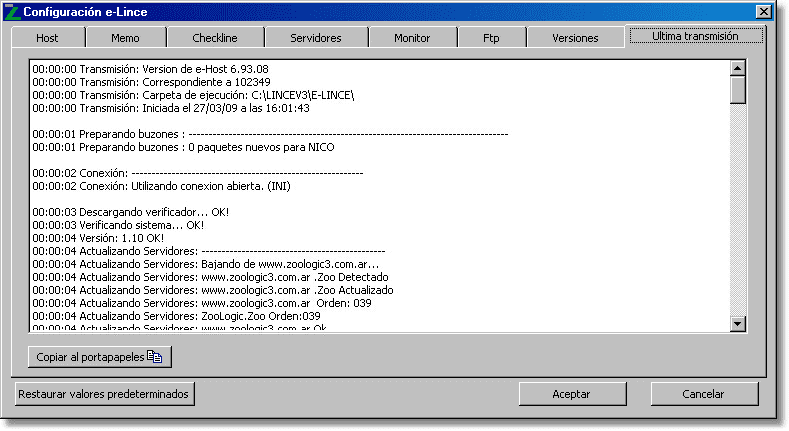The width and height of the screenshot is (789, 431).
Task: Click line ending '.Zoo Detectado'
Action: point(210,277)
